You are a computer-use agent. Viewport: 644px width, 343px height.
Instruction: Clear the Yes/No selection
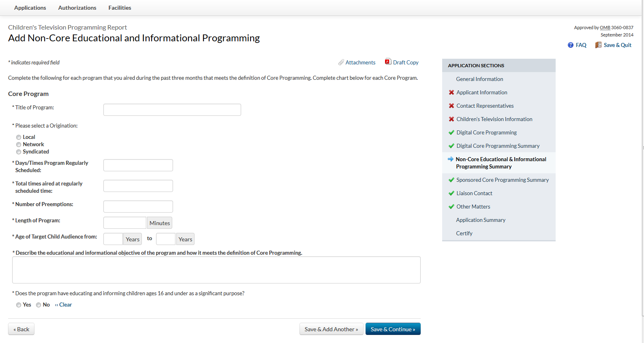coord(64,305)
